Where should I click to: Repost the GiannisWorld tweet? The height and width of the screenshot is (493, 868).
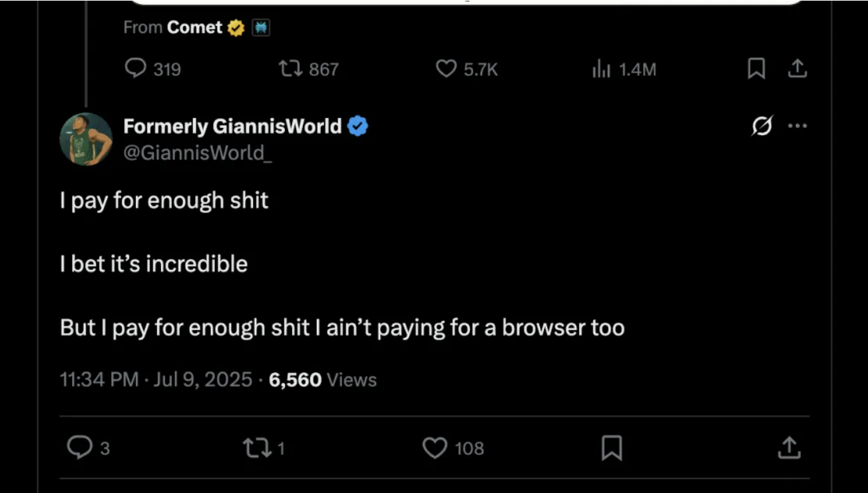(x=265, y=448)
